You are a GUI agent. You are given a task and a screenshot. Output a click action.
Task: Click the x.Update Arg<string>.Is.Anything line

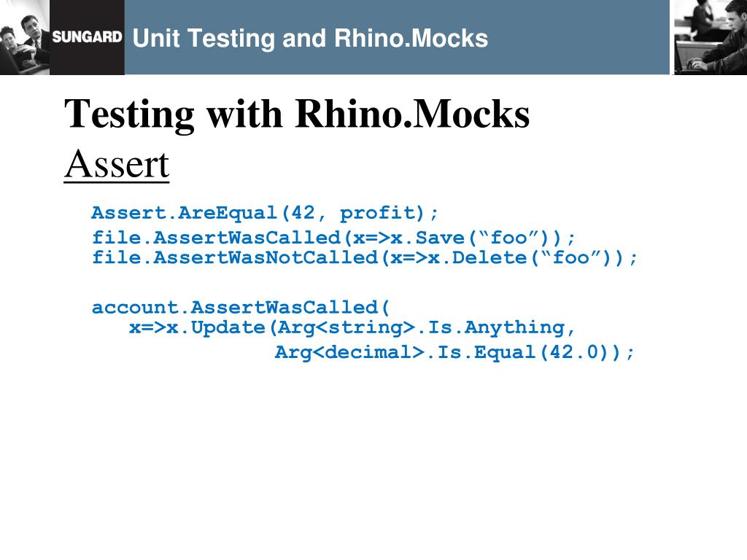[x=352, y=327]
